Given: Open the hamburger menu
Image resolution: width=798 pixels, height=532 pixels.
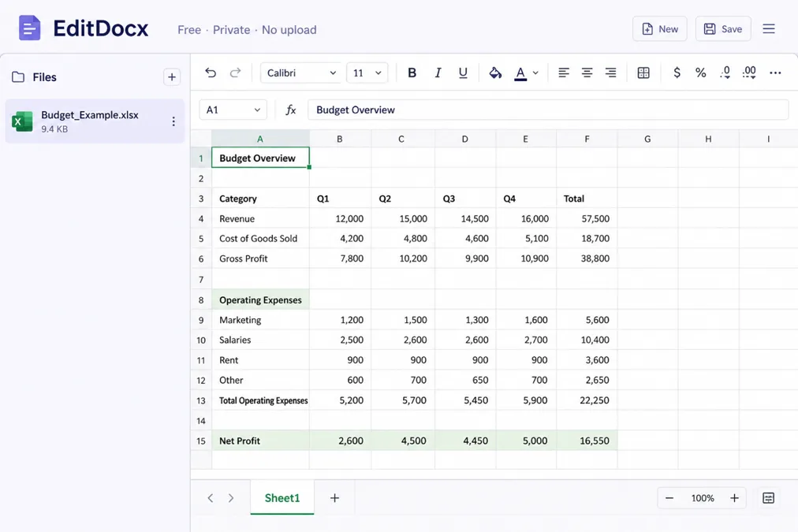Looking at the screenshot, I should click(769, 29).
